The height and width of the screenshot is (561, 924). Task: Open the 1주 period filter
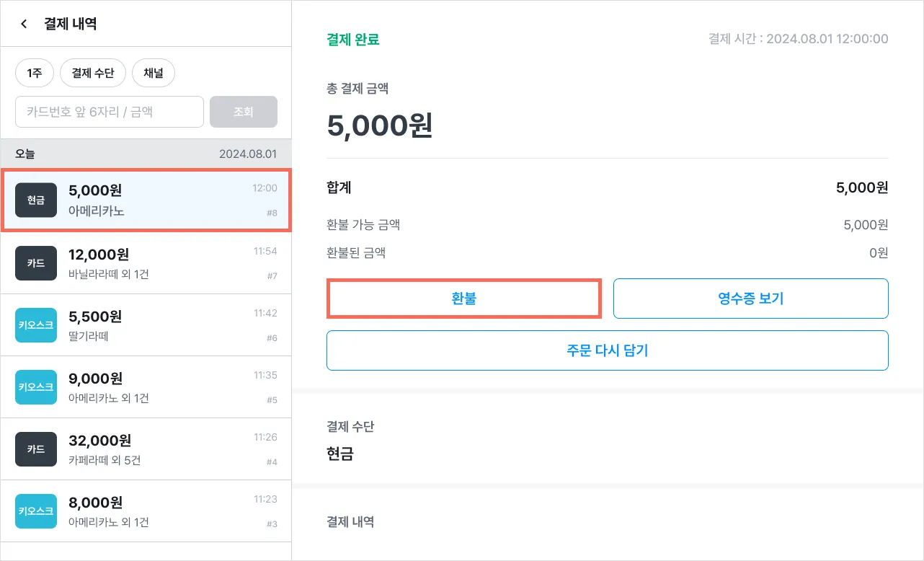click(x=34, y=73)
